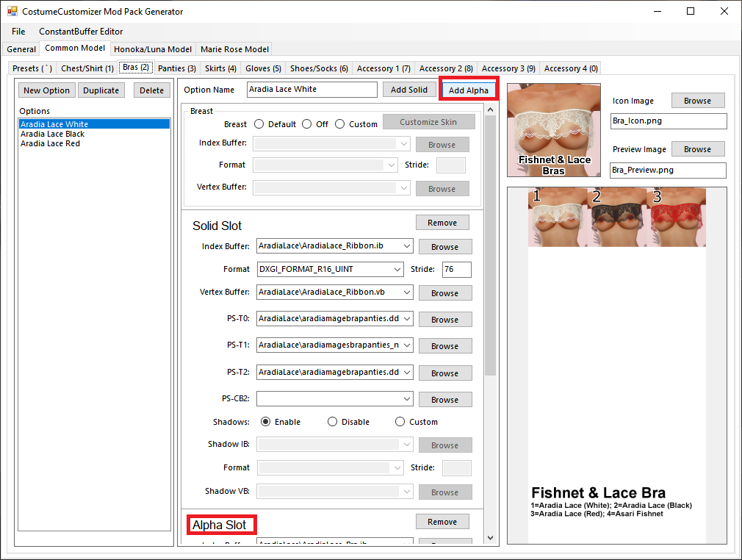The width and height of the screenshot is (742, 560).
Task: Open the Accessory 3 (9) tab
Action: click(x=508, y=68)
